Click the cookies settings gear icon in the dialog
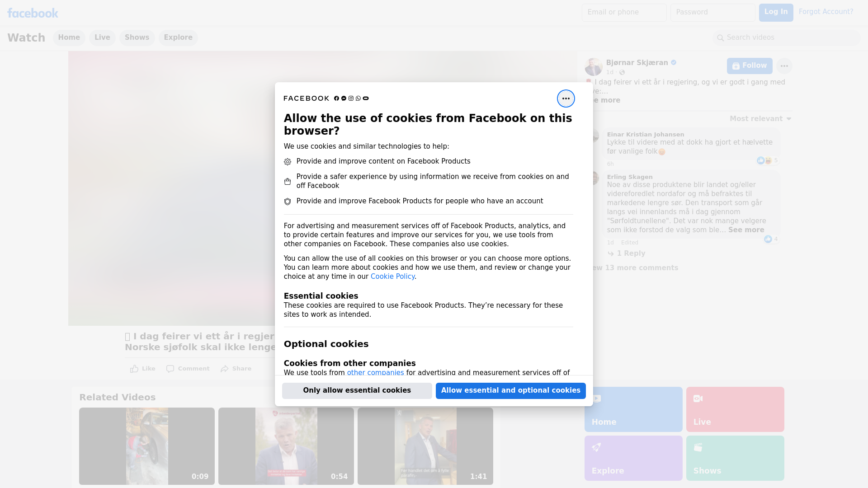 [x=288, y=162]
